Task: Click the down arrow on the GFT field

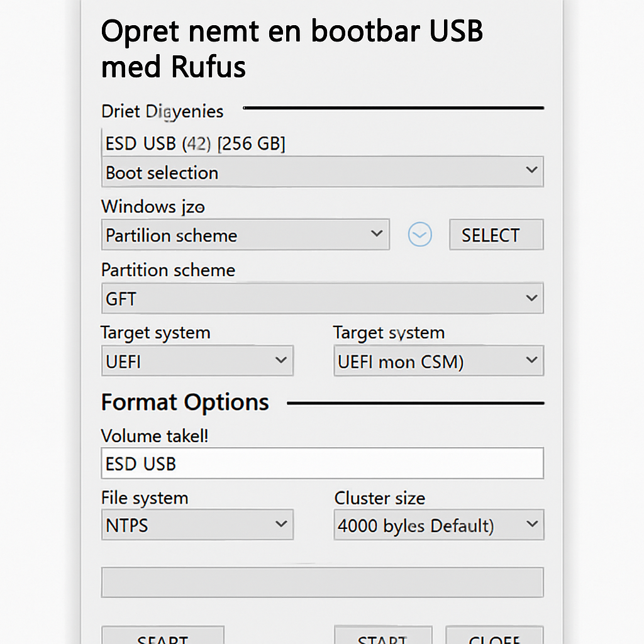Action: click(x=531, y=298)
